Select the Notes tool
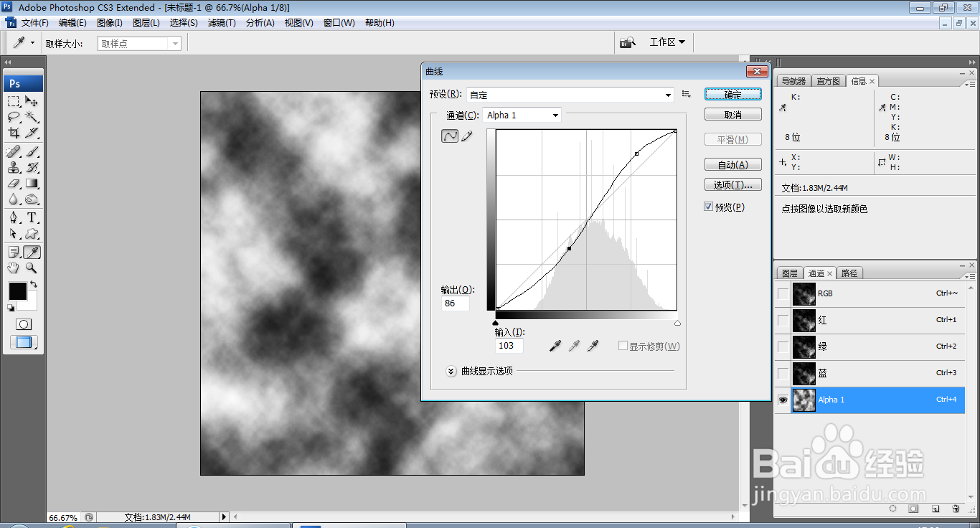 tap(14, 252)
